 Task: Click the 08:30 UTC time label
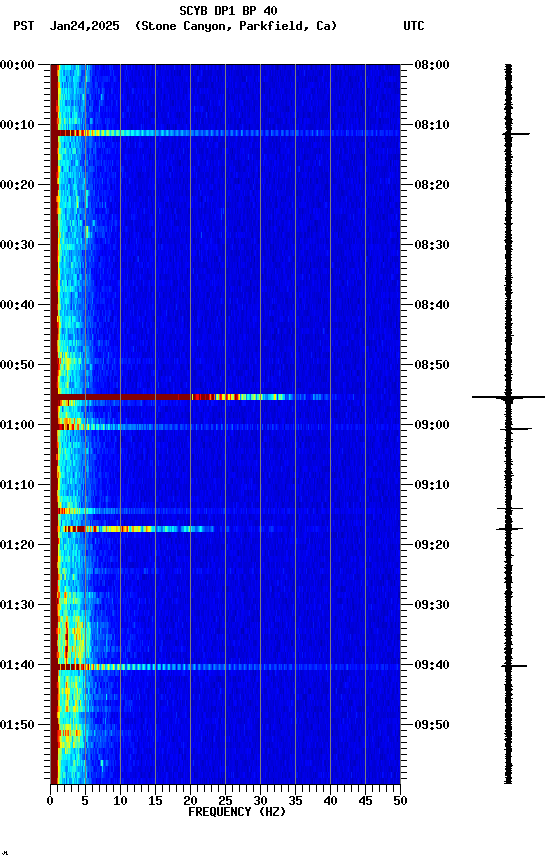(x=432, y=245)
